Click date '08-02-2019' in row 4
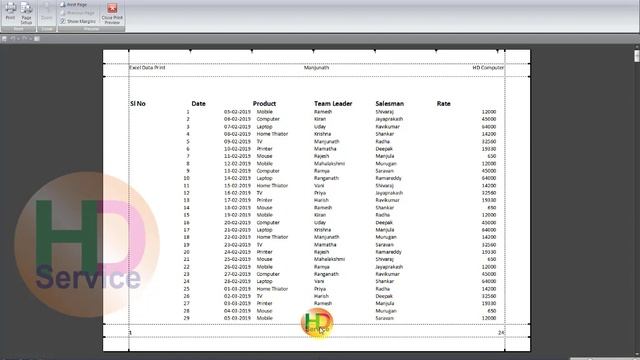 (237, 134)
